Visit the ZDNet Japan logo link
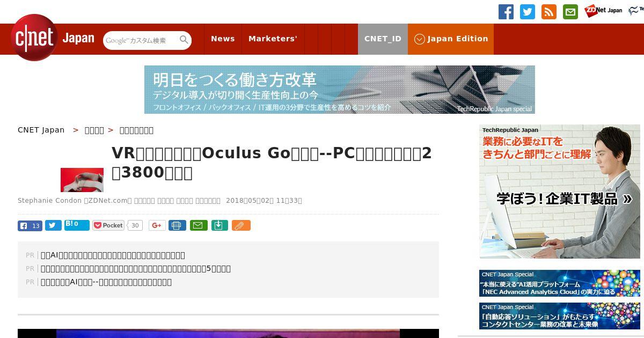The width and height of the screenshot is (644, 338). [603, 10]
